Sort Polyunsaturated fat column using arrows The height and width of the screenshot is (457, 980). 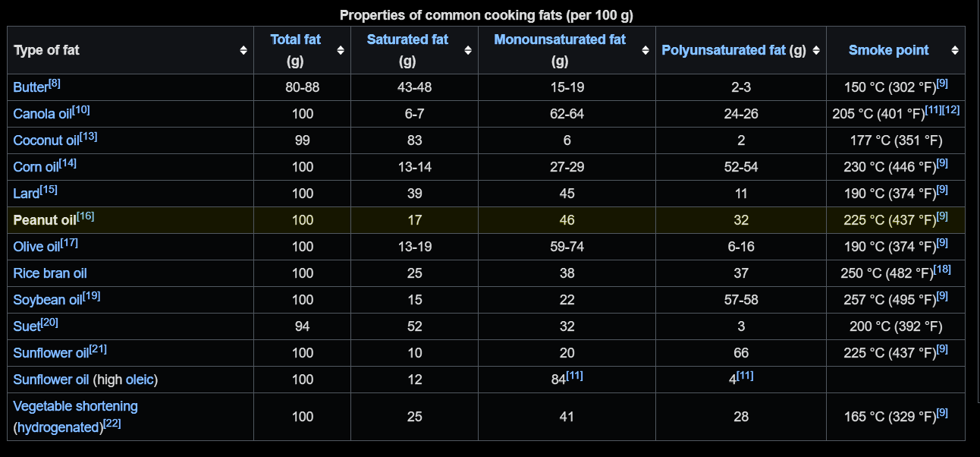pos(816,50)
